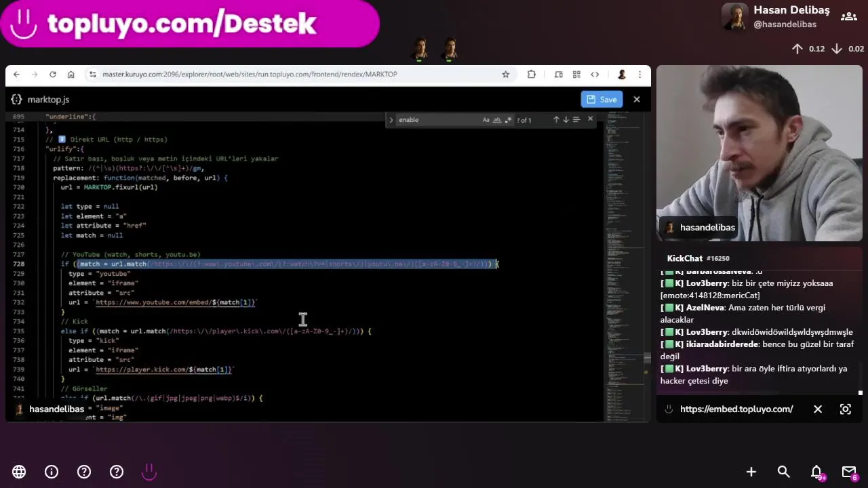This screenshot has height=488, width=868.
Task: Open the info circle icon
Action: pos(52,472)
